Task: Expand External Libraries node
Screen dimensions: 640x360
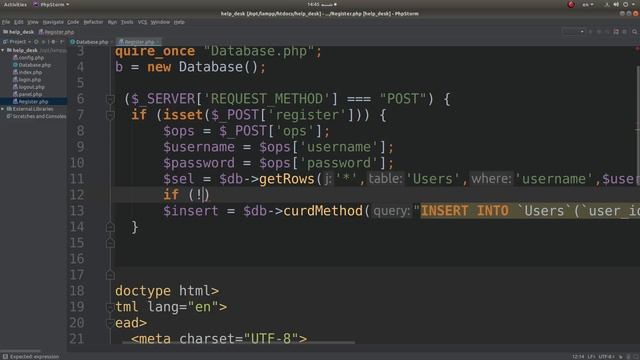Action: [3, 109]
